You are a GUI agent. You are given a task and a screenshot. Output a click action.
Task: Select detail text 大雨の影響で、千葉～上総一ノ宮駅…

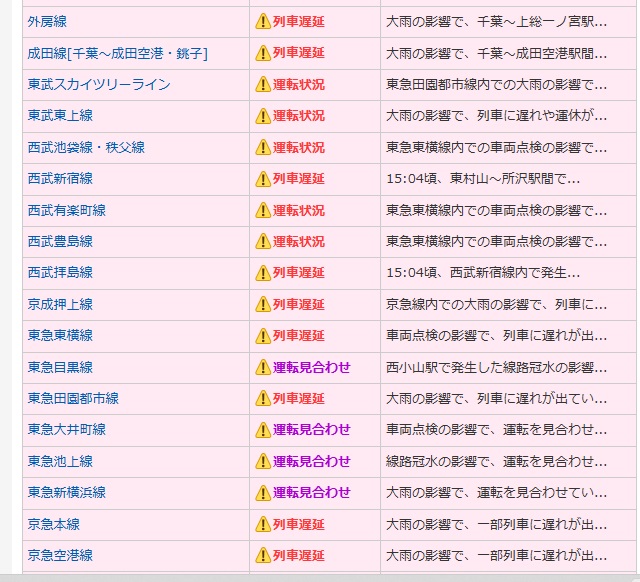tap(496, 22)
